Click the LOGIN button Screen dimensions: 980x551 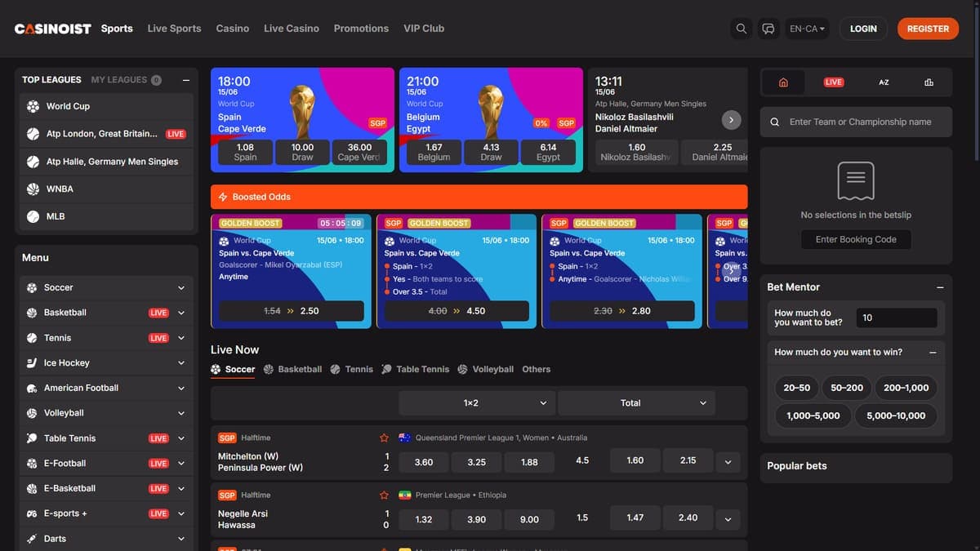(863, 29)
